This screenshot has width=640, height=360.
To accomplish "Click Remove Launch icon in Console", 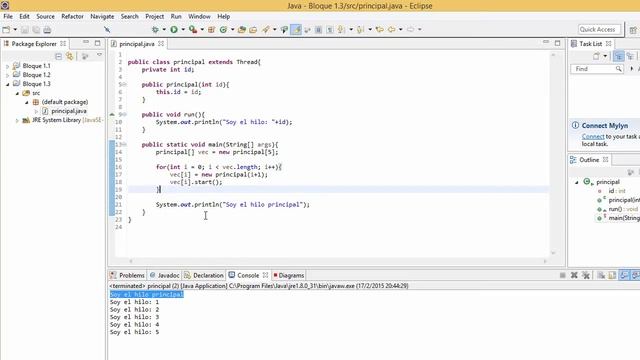I will 574,275.
